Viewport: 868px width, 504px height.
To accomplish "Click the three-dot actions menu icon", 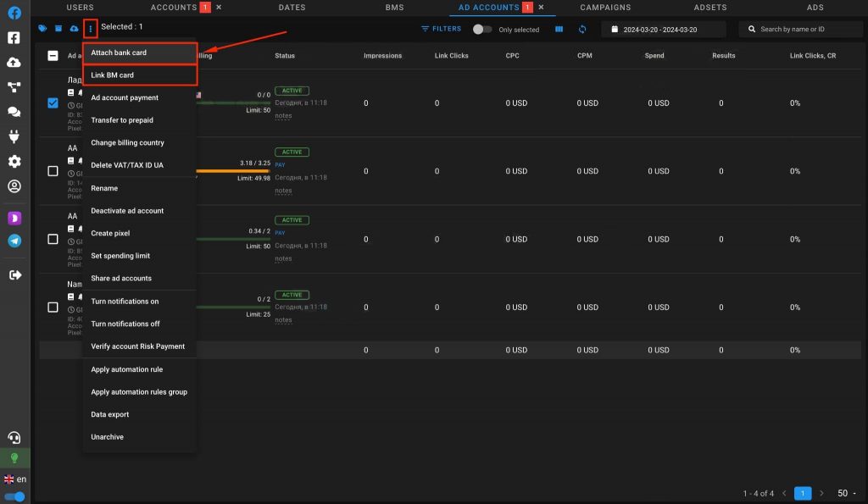I will [x=90, y=28].
